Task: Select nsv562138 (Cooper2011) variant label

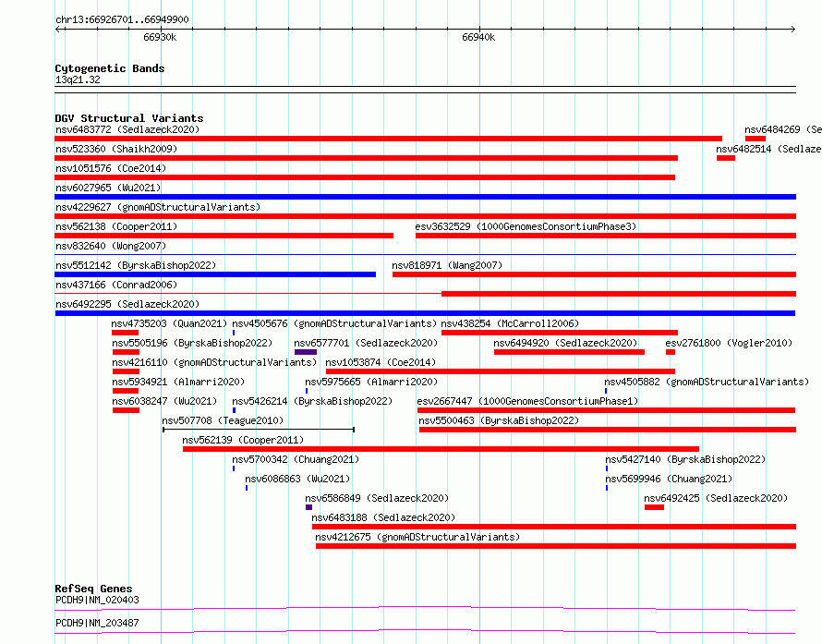Action: coord(116,226)
